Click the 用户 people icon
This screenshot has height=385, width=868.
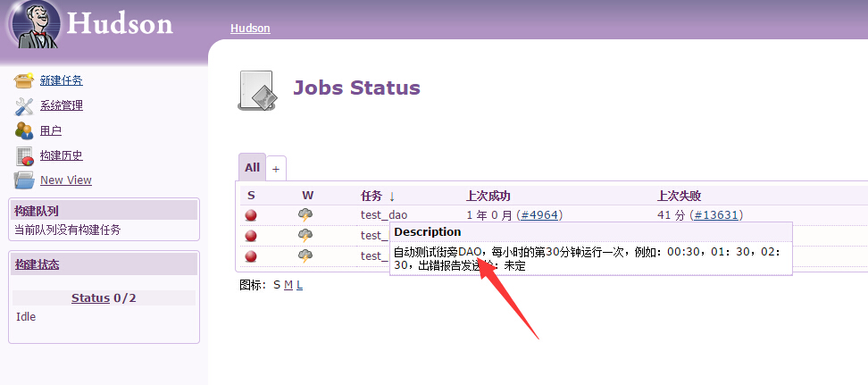click(x=24, y=130)
